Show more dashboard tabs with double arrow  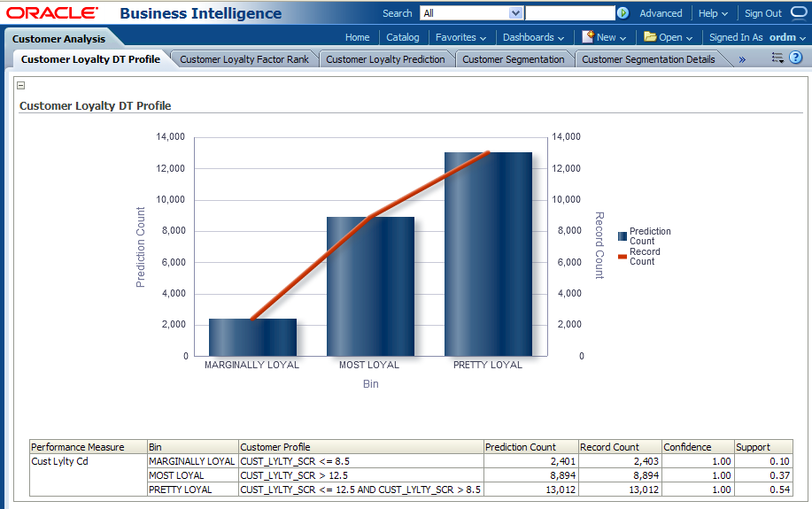[742, 59]
